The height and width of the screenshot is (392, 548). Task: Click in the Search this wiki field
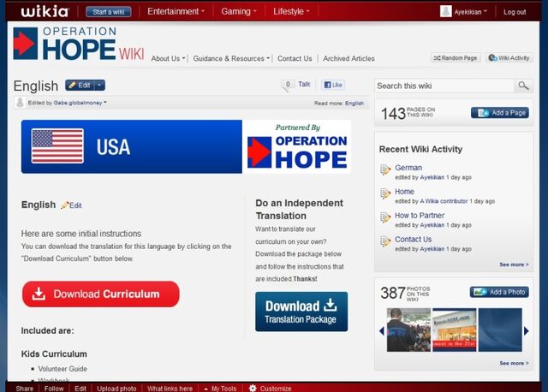tap(444, 86)
